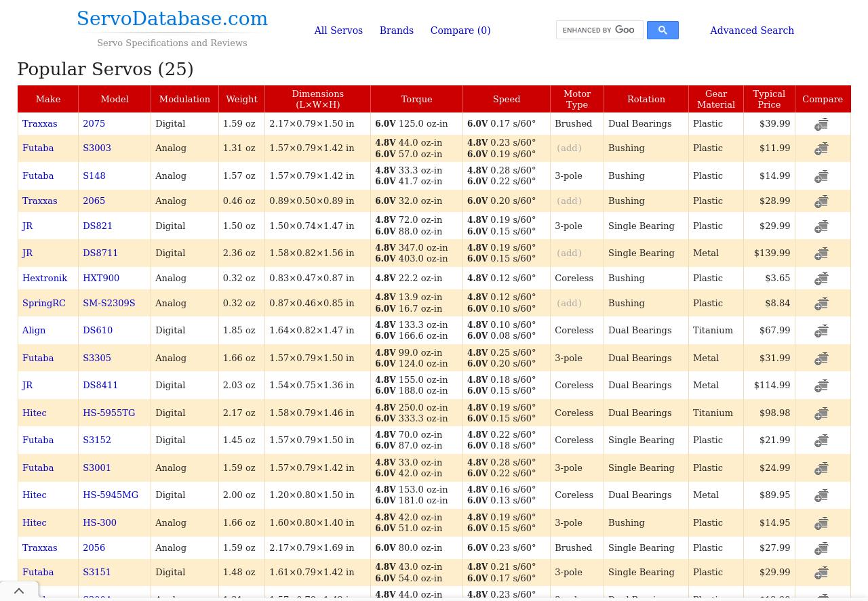The height and width of the screenshot is (601, 868).
Task: Add Align DS610 to comparison
Action: (821, 331)
